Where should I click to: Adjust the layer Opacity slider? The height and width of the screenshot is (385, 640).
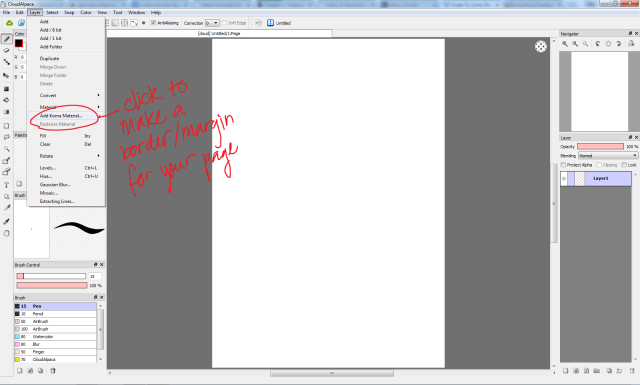click(x=600, y=146)
